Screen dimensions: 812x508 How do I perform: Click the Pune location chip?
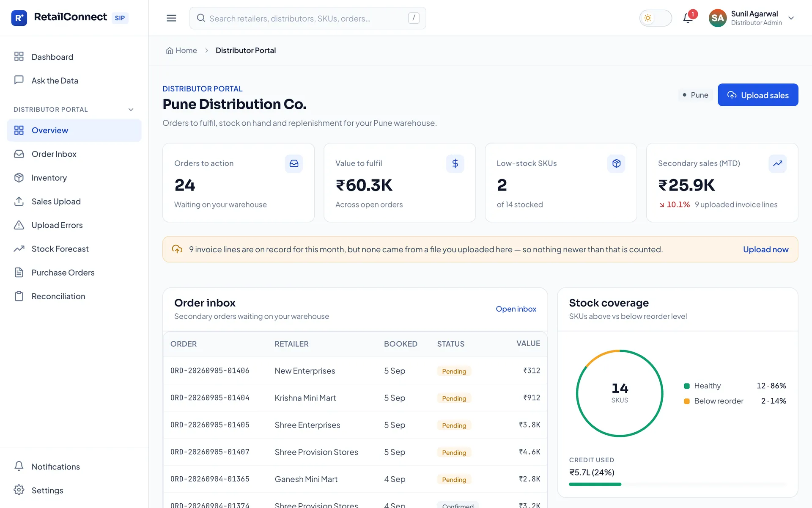pos(695,95)
